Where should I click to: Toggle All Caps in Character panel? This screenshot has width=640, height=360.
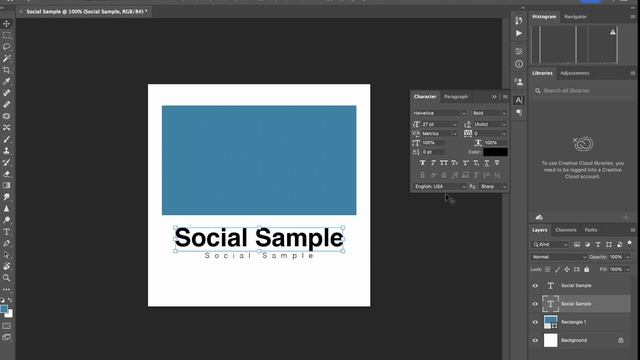click(444, 163)
